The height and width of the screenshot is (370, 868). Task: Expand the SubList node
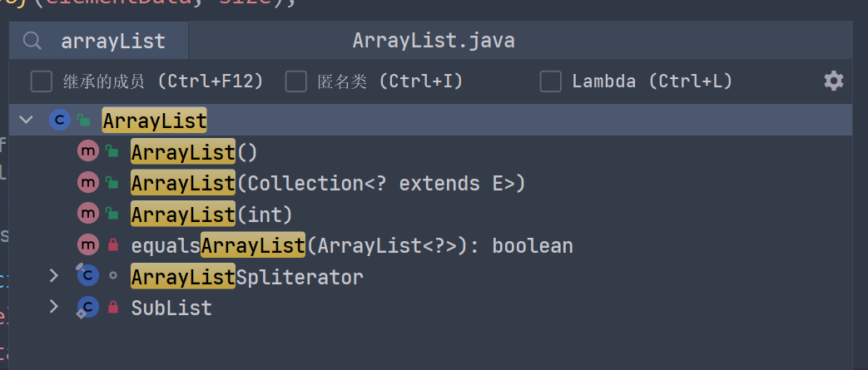click(54, 308)
